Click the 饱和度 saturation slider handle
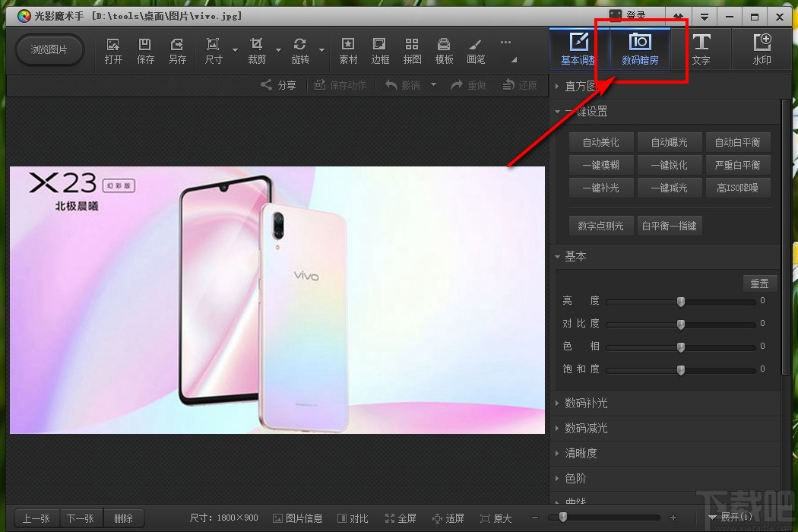Image resolution: width=798 pixels, height=532 pixels. (681, 369)
